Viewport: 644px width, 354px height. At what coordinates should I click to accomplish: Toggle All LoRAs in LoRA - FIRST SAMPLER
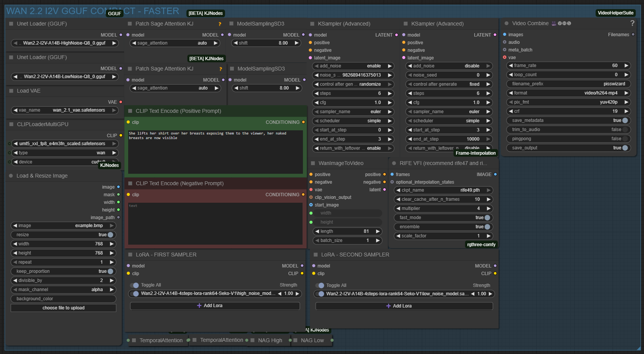135,285
